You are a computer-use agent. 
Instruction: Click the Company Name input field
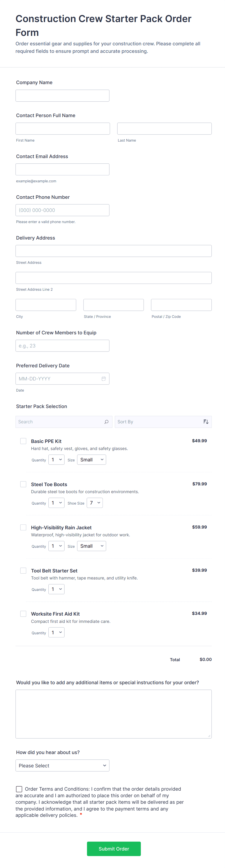pyautogui.click(x=62, y=96)
